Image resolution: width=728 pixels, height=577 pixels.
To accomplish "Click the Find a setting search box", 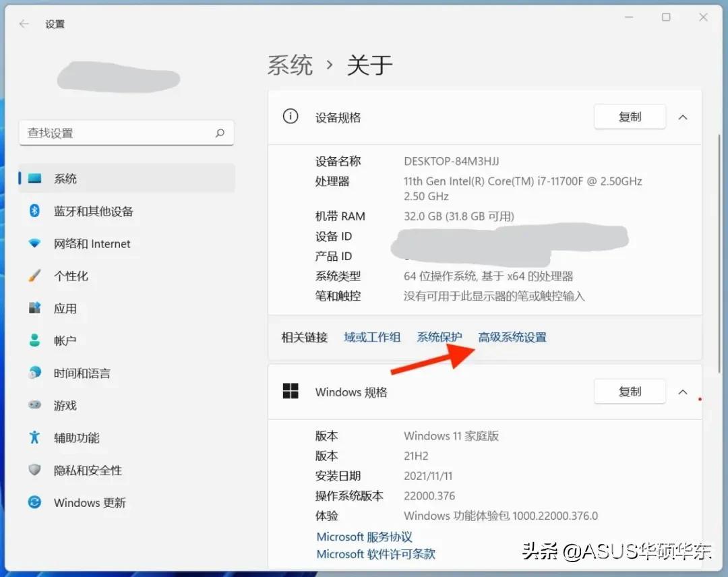I will click(x=118, y=133).
